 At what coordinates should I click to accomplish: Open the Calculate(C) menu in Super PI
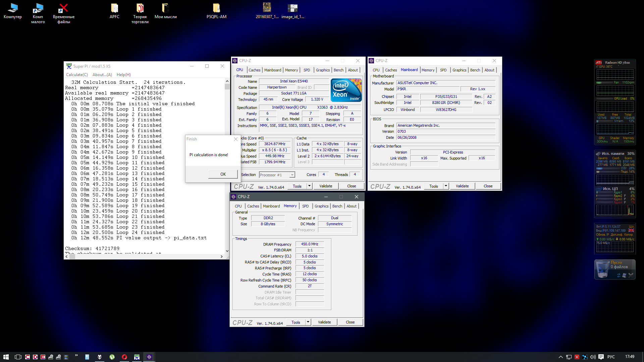[x=77, y=75]
